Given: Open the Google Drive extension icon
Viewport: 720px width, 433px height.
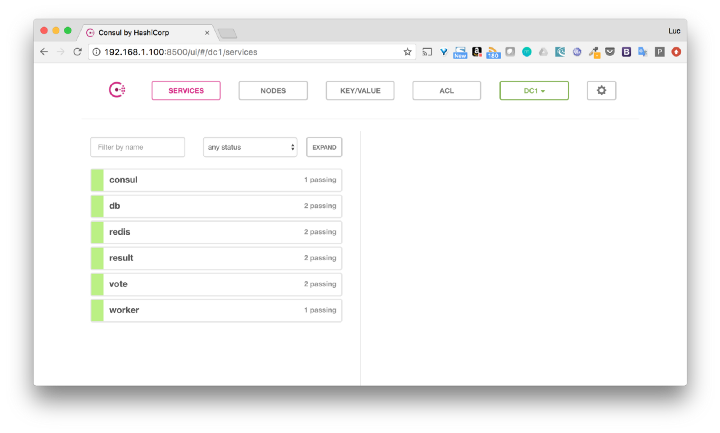Looking at the screenshot, I should click(x=543, y=52).
